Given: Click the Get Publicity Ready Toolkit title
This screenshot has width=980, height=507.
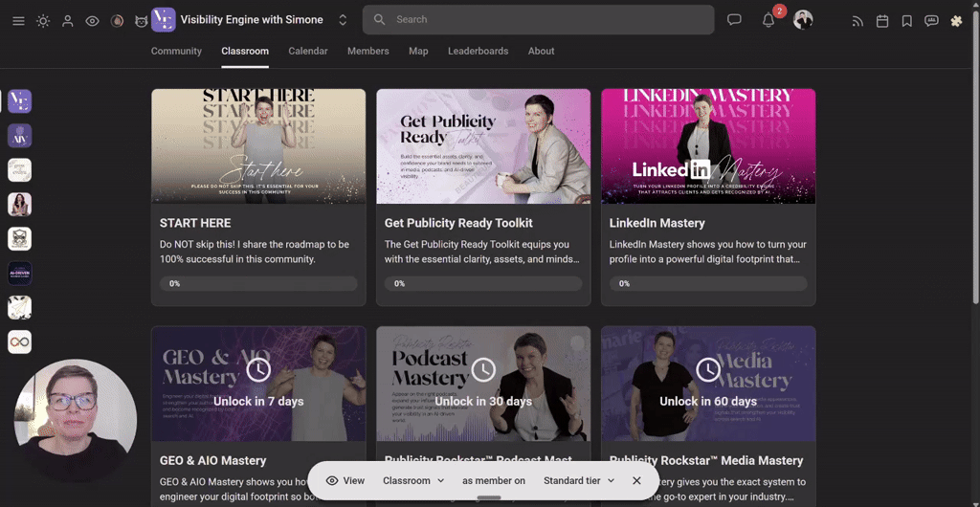Looking at the screenshot, I should click(x=458, y=223).
